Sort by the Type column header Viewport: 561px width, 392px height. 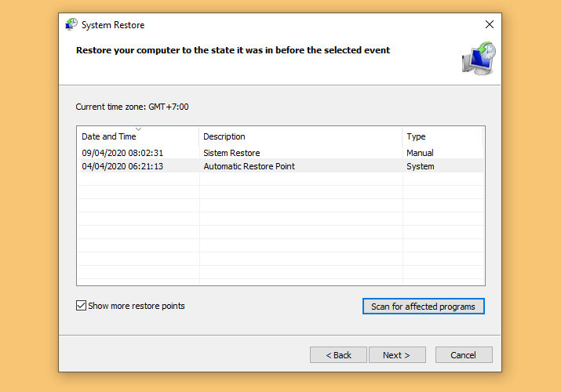click(x=416, y=136)
